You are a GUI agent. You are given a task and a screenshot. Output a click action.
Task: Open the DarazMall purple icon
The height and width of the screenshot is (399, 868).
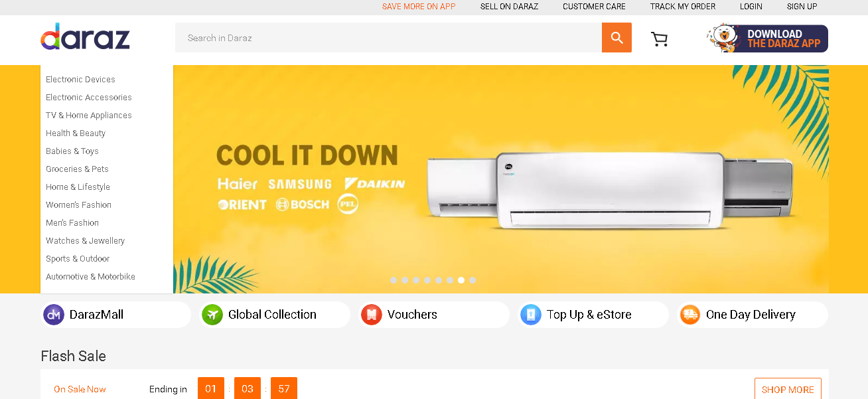[x=53, y=315]
